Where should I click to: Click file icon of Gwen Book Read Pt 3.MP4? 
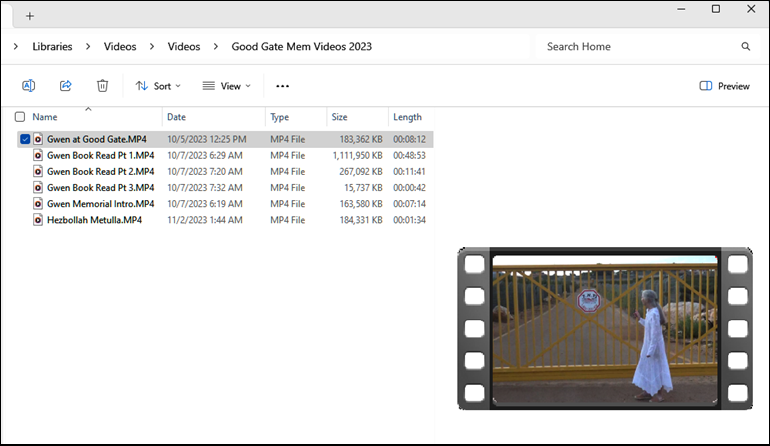[38, 188]
